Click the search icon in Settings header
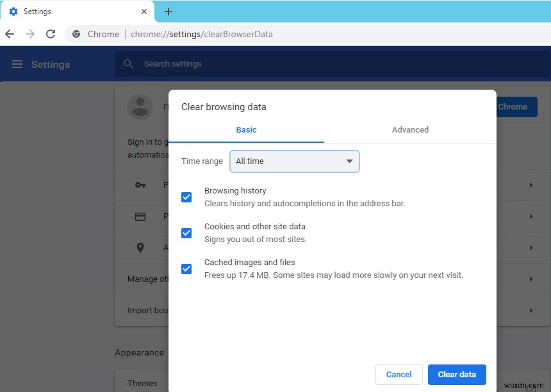Viewport: 551px width, 392px height. click(128, 64)
